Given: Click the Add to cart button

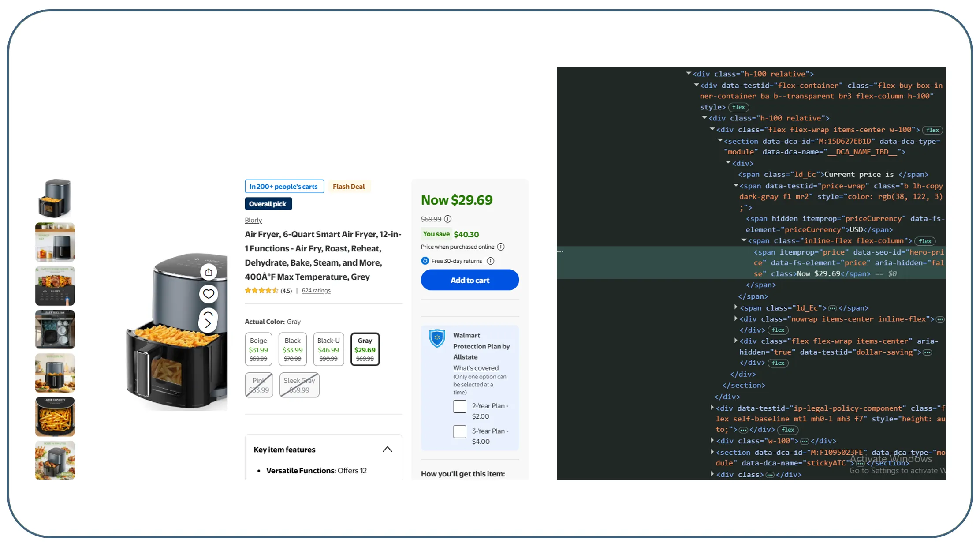Looking at the screenshot, I should point(470,280).
